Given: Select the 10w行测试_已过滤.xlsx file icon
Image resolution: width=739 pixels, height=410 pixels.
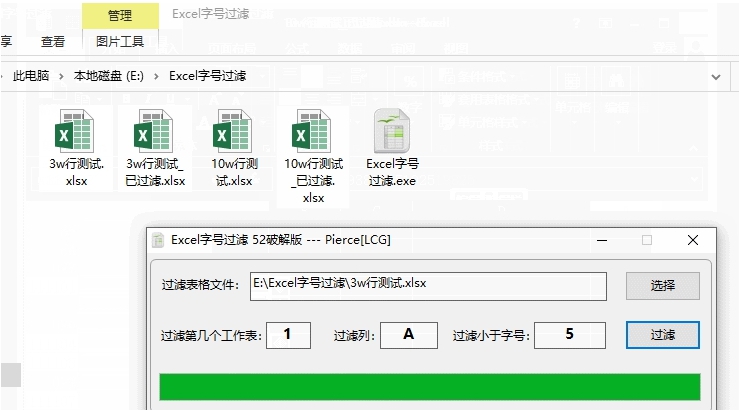Looking at the screenshot, I should 313,131.
